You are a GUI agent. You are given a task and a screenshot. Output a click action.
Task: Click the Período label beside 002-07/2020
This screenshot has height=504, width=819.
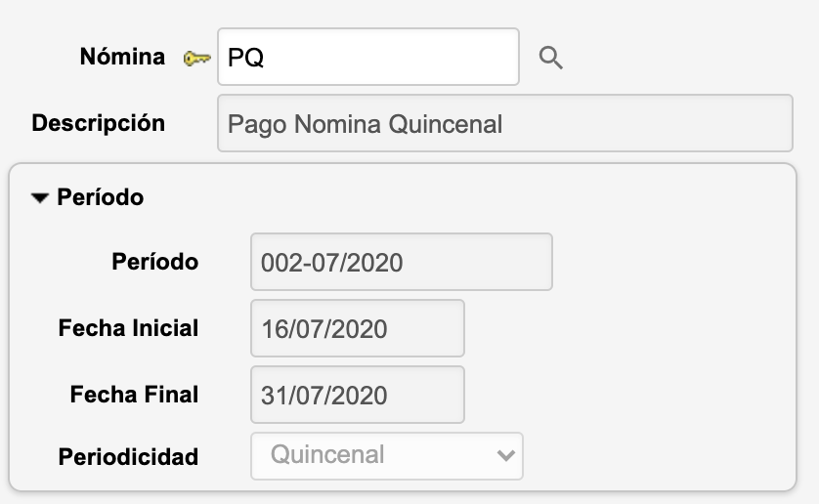[x=154, y=262]
